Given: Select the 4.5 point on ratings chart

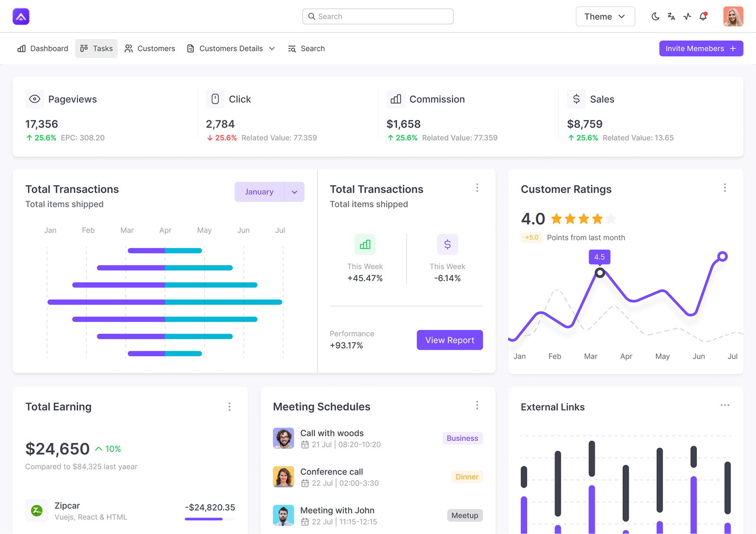Looking at the screenshot, I should (600, 273).
